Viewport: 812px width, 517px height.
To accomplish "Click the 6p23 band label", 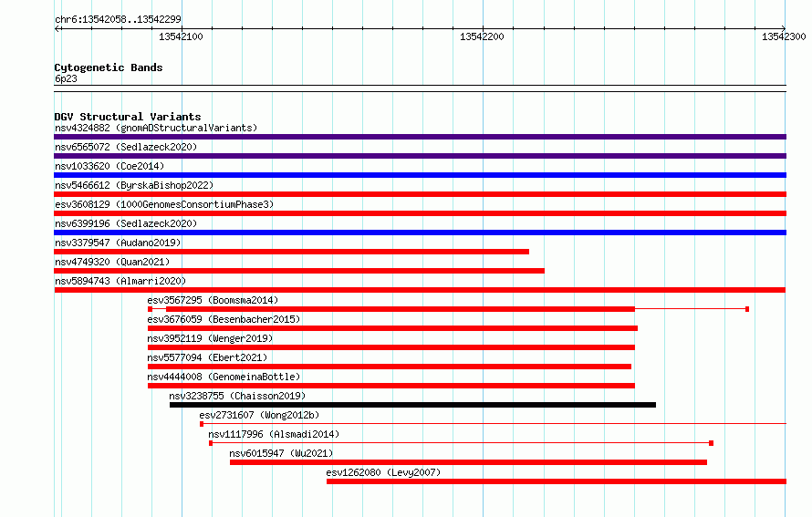I will (x=66, y=78).
